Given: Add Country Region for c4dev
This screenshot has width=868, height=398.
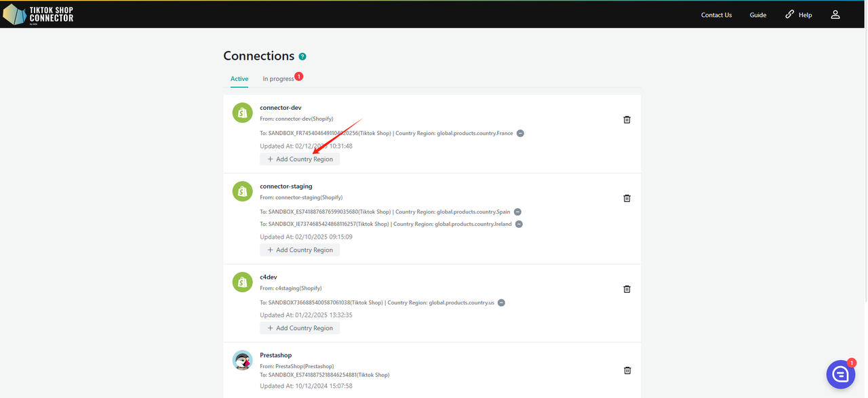Looking at the screenshot, I should [x=300, y=328].
